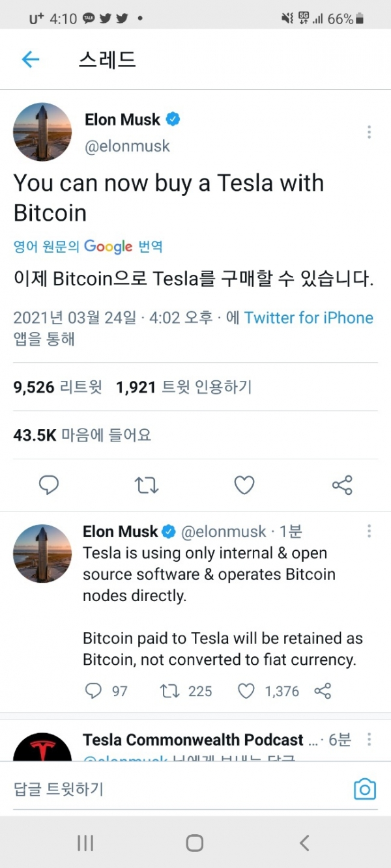This screenshot has width=391, height=868.
Task: Open the share icon of the main tweet
Action: (x=342, y=485)
